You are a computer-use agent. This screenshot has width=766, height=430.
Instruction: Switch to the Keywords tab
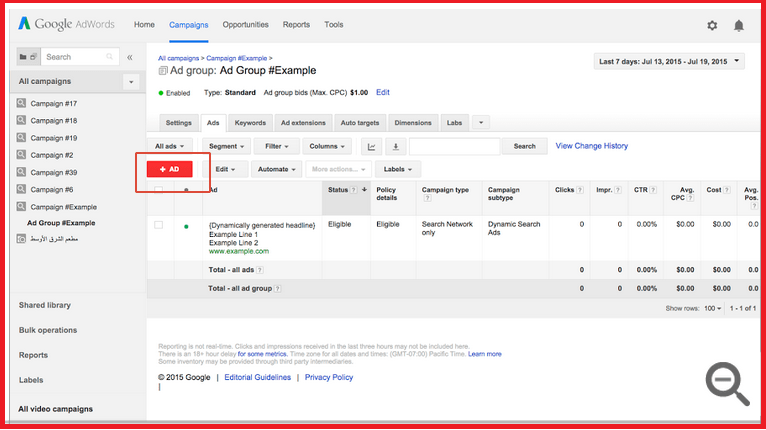click(x=249, y=123)
